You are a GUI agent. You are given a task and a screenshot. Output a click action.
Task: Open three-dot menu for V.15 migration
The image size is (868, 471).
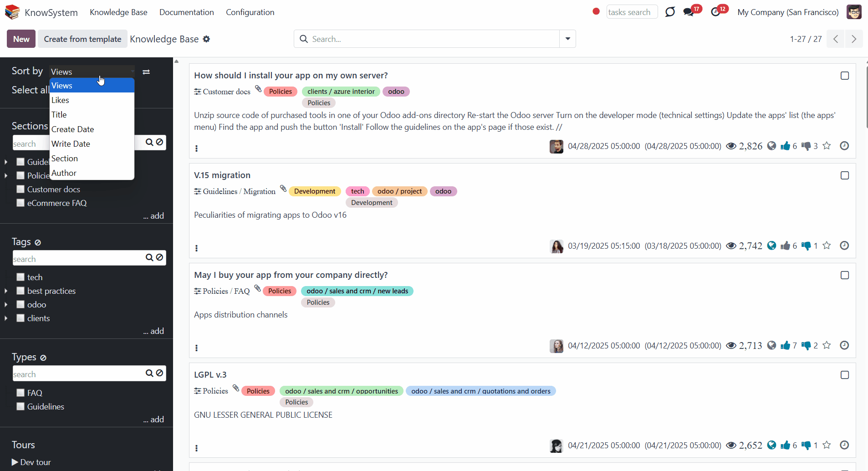click(x=196, y=248)
